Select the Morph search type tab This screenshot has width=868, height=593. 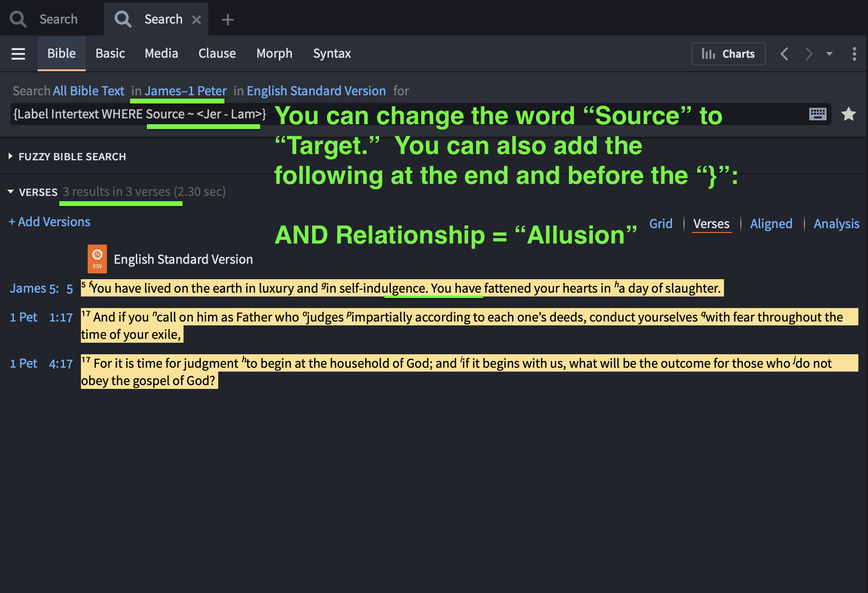pyautogui.click(x=275, y=53)
